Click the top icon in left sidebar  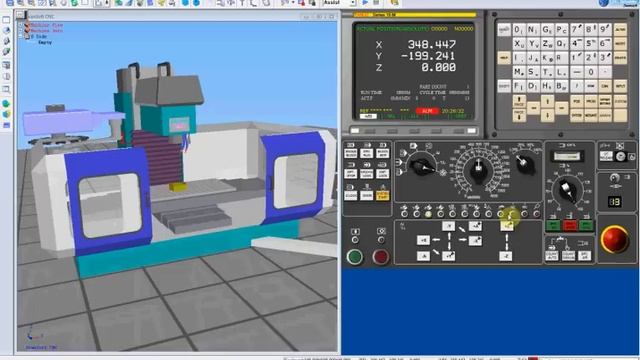pyautogui.click(x=6, y=20)
